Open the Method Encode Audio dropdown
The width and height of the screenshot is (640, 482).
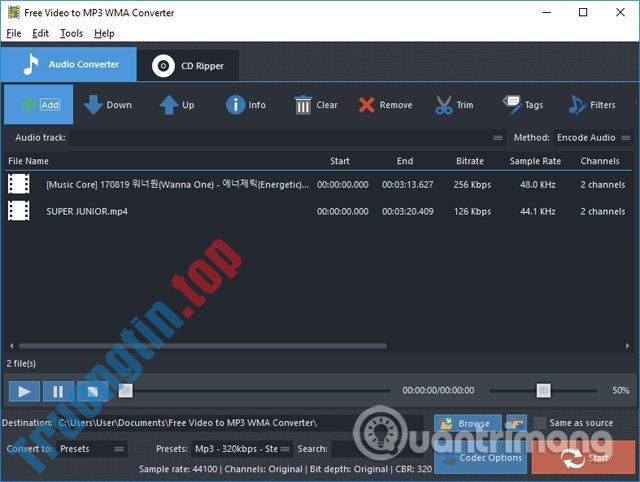click(x=593, y=138)
